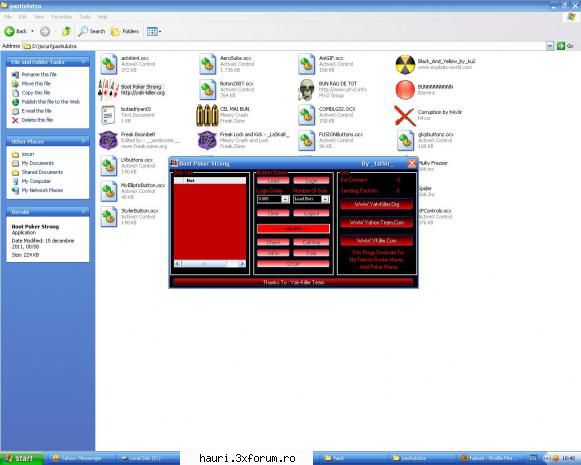
Task: Click the Check button in Boot Poker Strong
Action: [273, 242]
